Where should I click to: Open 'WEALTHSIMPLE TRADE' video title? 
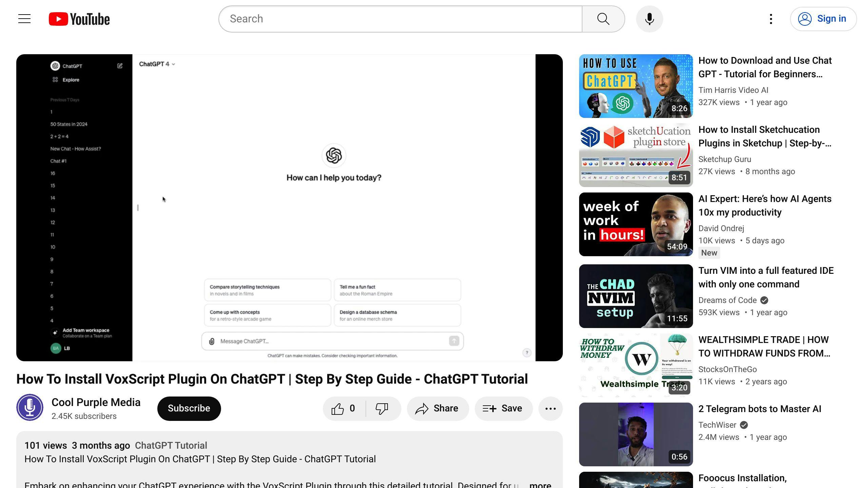click(764, 346)
